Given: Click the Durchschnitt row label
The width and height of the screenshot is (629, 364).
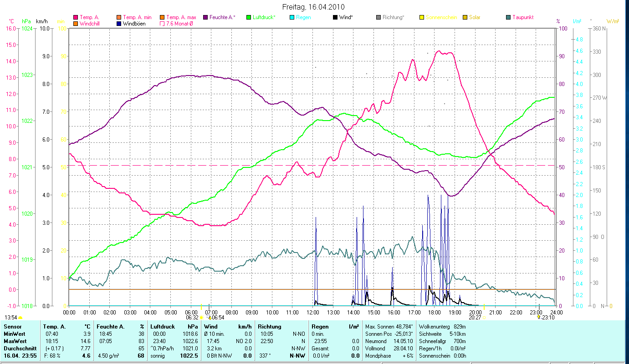Looking at the screenshot, I should coord(19,348).
